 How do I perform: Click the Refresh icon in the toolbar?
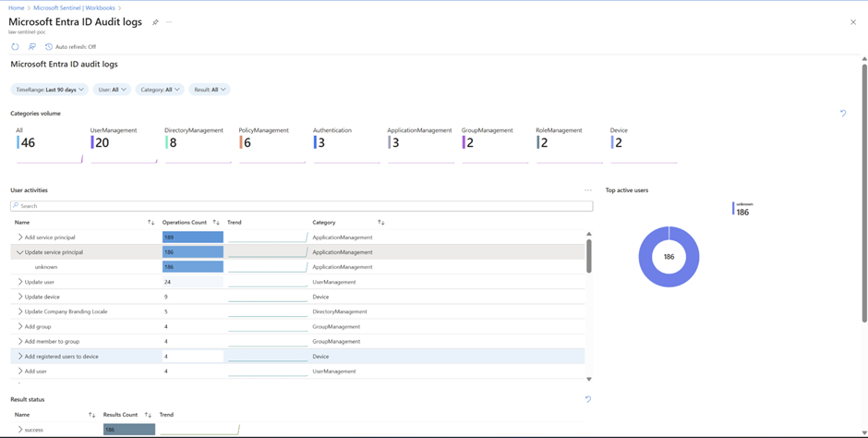coord(15,46)
